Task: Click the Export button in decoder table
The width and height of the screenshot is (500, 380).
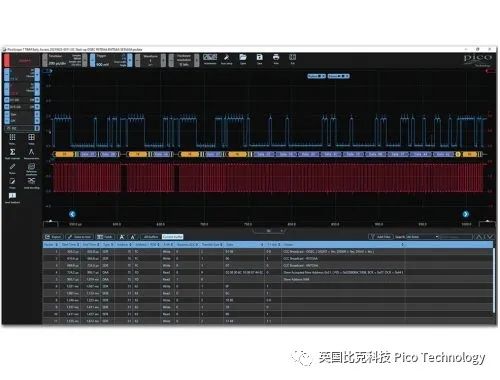Action: 53,237
